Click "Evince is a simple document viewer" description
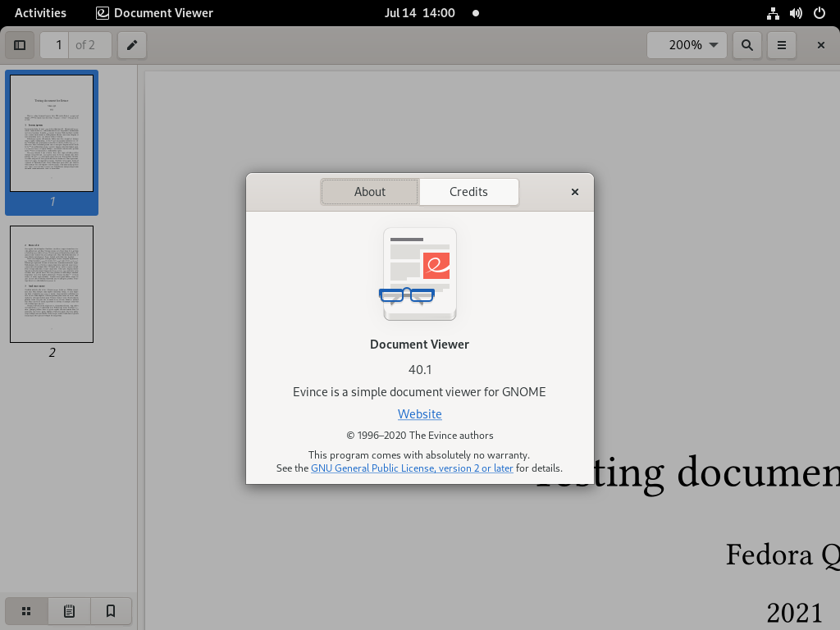 419,392
